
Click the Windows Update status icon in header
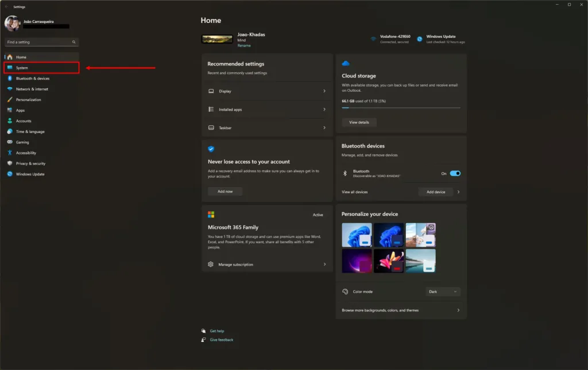(420, 39)
